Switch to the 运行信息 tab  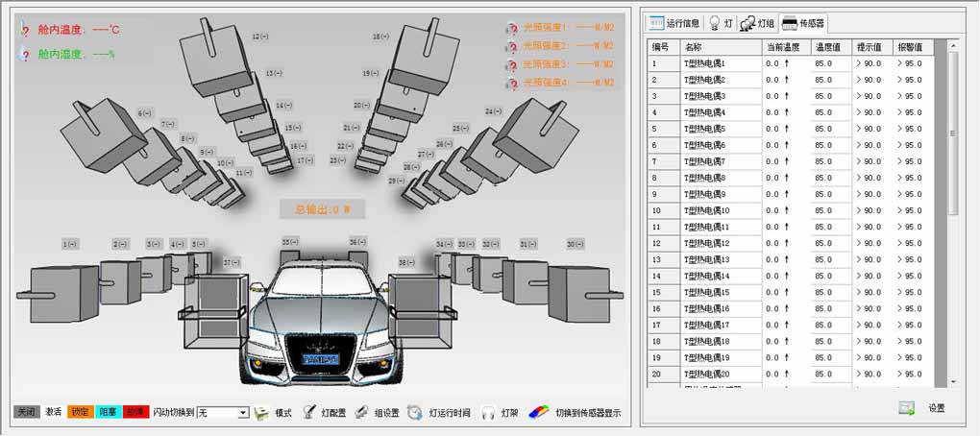pos(674,23)
